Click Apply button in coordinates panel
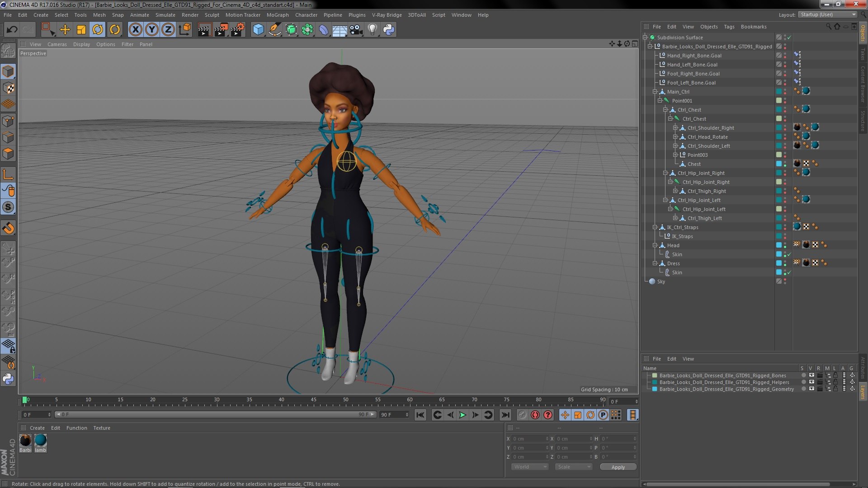Viewport: 868px width, 488px height. 618,467
